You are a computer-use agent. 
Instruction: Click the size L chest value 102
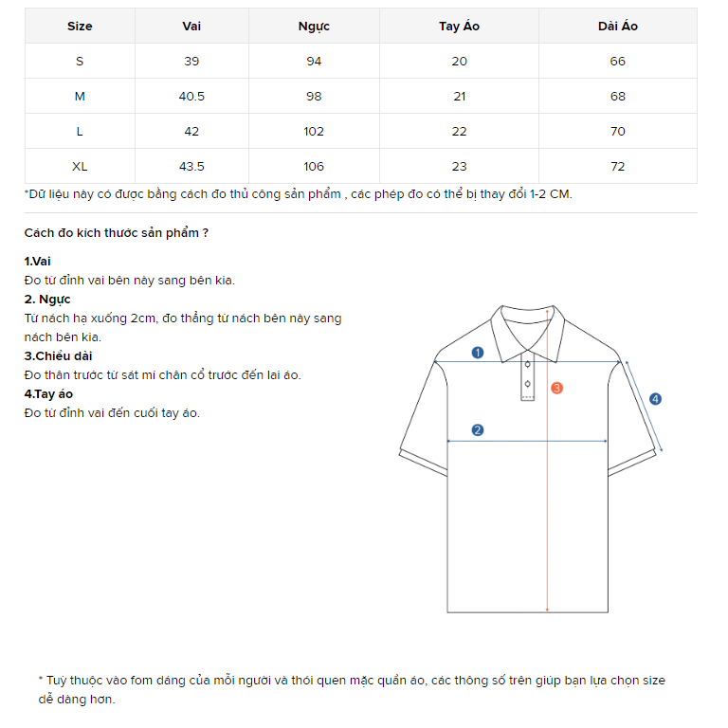point(314,132)
